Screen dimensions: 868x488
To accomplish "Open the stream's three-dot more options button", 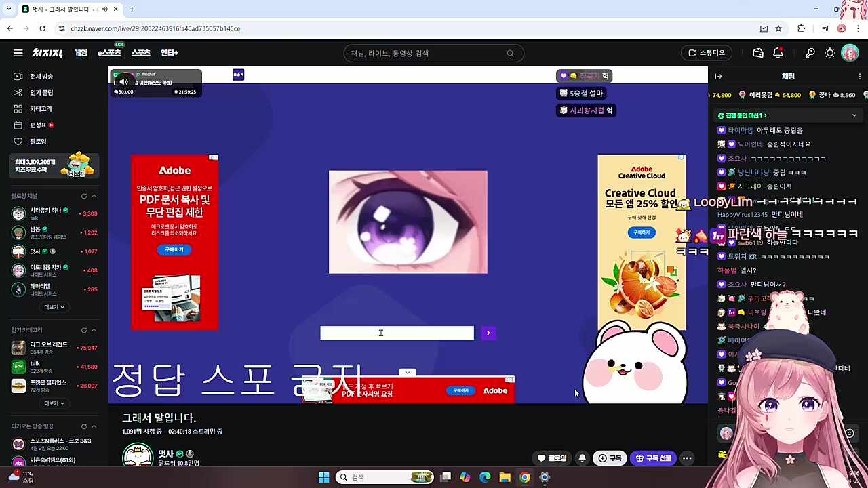I will pos(687,458).
